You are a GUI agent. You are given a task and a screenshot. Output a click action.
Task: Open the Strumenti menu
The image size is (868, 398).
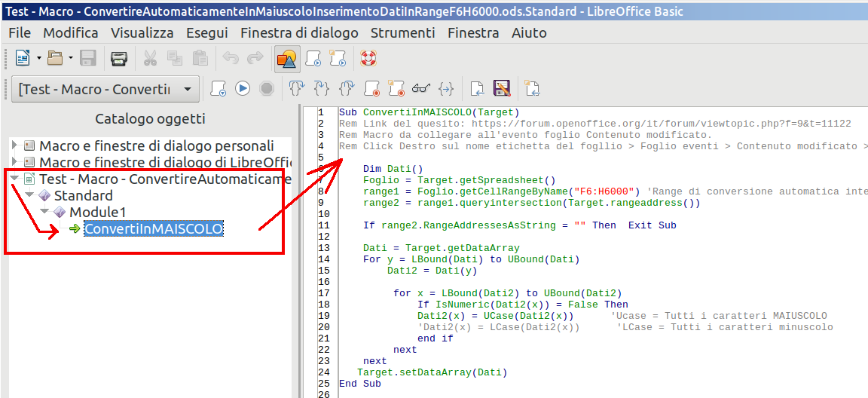click(403, 32)
